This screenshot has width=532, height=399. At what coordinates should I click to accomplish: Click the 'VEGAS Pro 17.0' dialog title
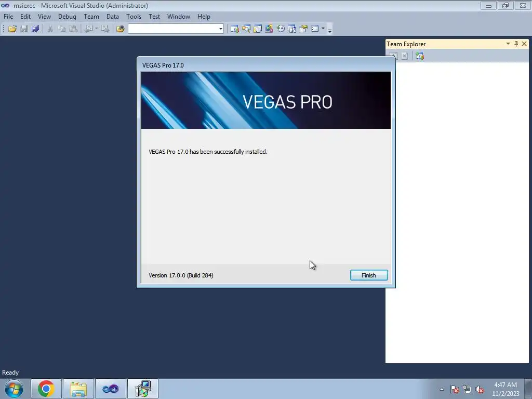163,65
